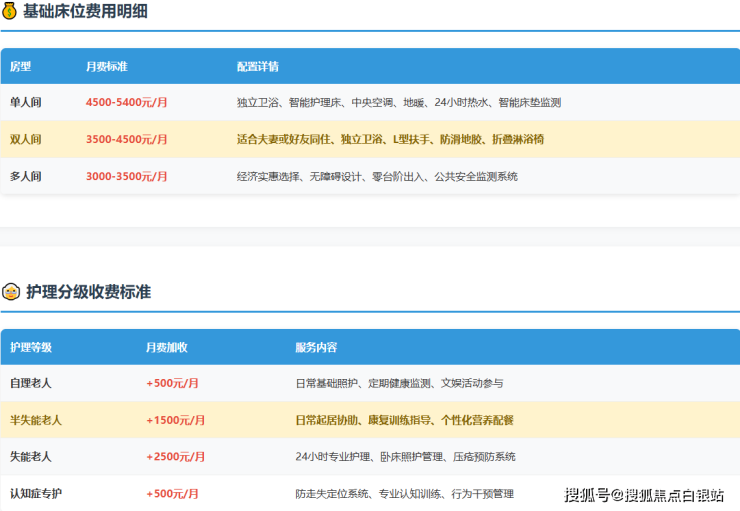Click the 自理老人 care level cell
This screenshot has height=511, width=740.
(x=31, y=384)
